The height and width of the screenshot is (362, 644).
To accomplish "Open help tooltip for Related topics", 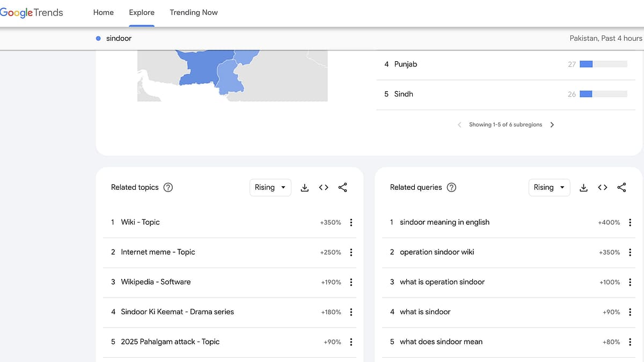I will click(x=168, y=187).
